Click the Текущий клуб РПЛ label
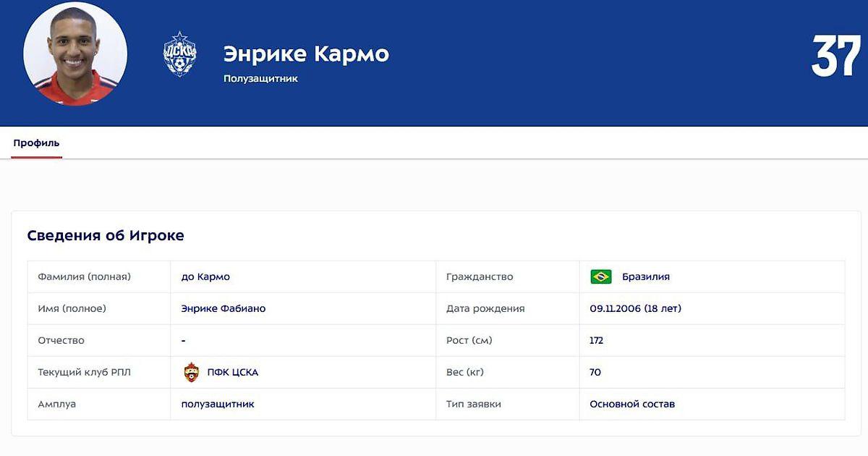 point(84,372)
